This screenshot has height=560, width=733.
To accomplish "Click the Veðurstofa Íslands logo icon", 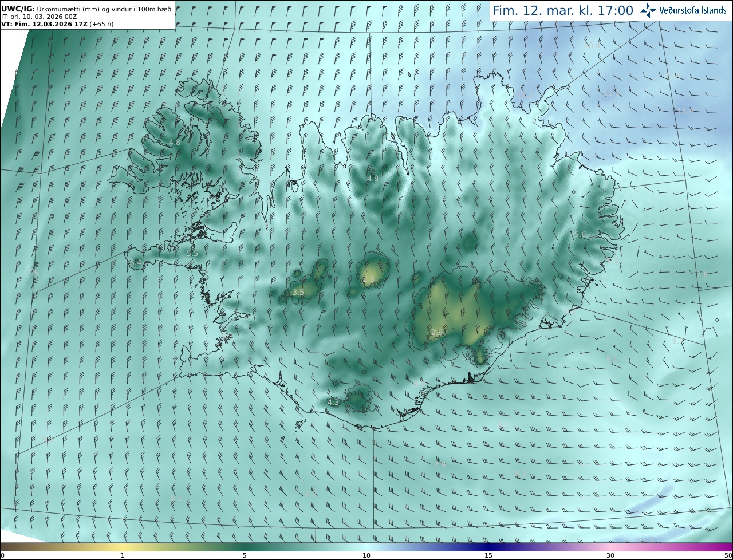I will tap(649, 10).
